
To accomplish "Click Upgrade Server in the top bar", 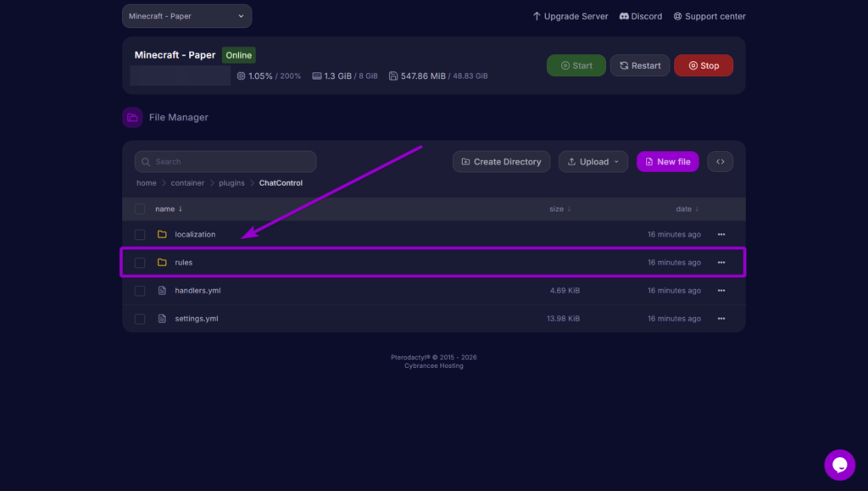I will (x=570, y=15).
